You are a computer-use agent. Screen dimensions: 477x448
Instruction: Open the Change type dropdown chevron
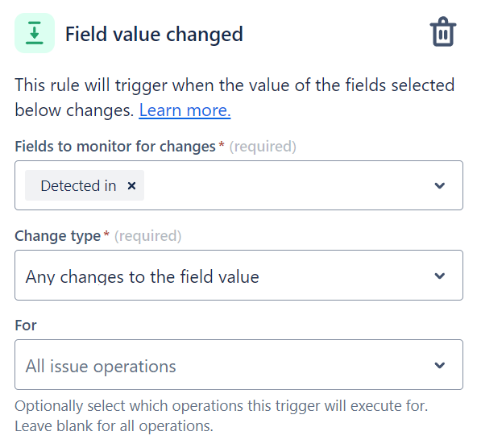pos(440,276)
